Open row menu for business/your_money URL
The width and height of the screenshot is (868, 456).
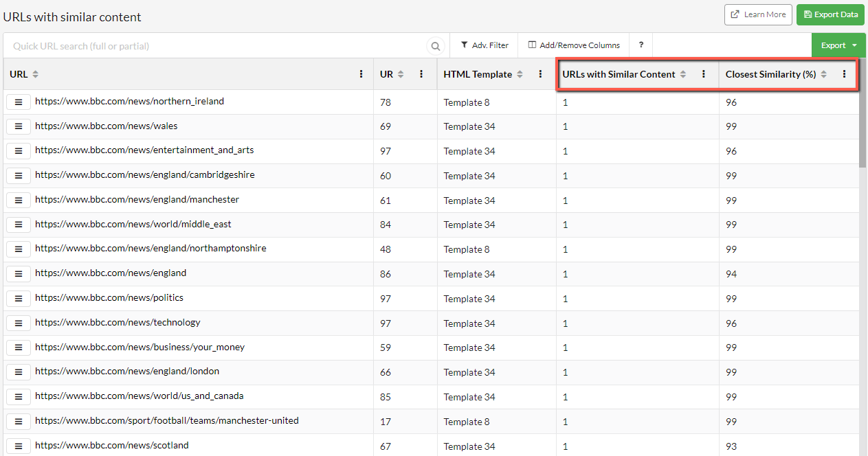click(19, 347)
